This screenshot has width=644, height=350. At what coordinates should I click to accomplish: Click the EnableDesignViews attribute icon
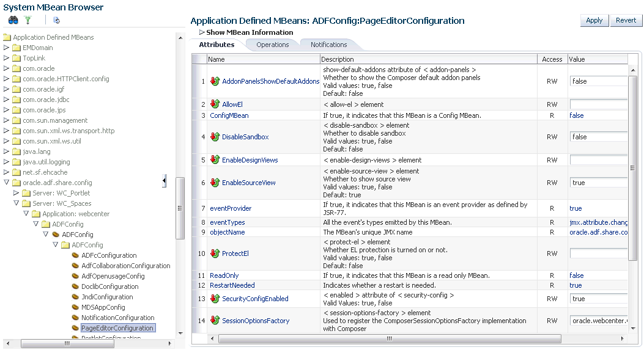click(215, 159)
